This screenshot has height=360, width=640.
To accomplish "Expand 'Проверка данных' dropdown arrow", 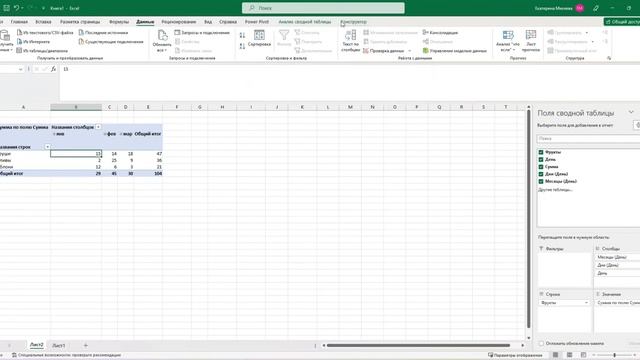I will [410, 51].
